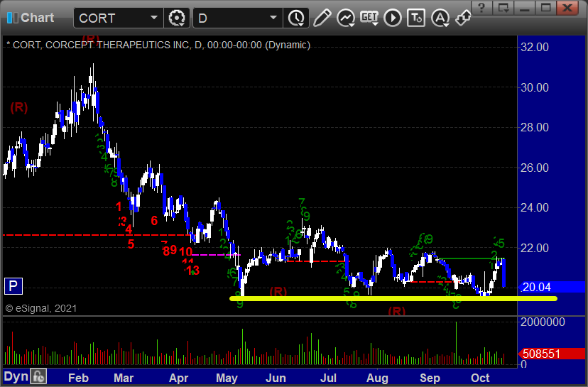This screenshot has width=588, height=387.
Task: Click the P marker on chart
Action: [13, 286]
